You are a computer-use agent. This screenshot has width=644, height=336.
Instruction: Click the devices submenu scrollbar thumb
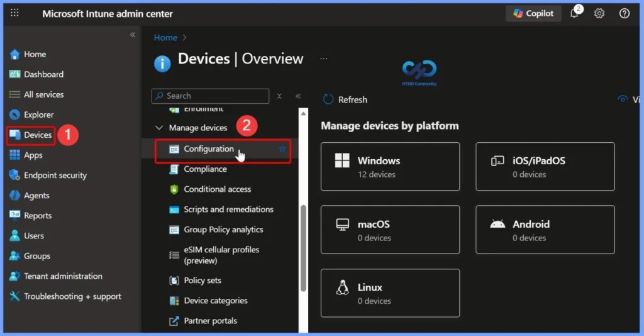click(304, 248)
